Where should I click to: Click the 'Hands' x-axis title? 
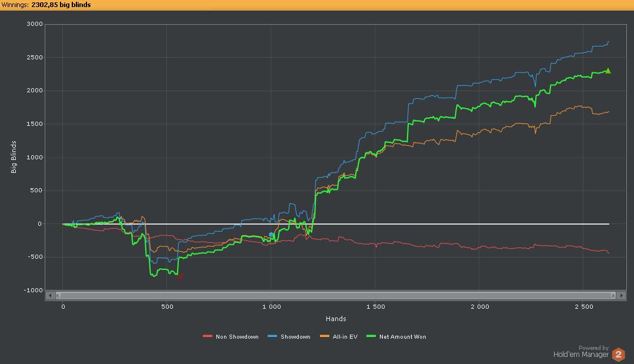click(336, 319)
